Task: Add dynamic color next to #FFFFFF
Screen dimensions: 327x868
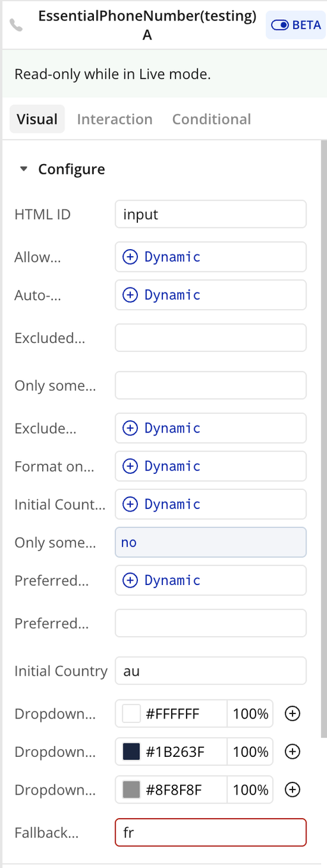Action: point(292,713)
